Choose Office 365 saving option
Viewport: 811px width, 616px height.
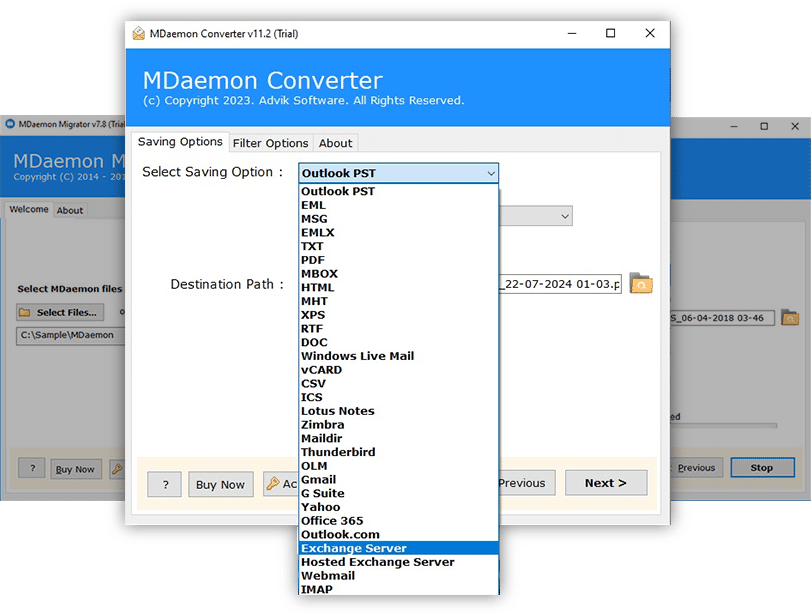pos(398,521)
